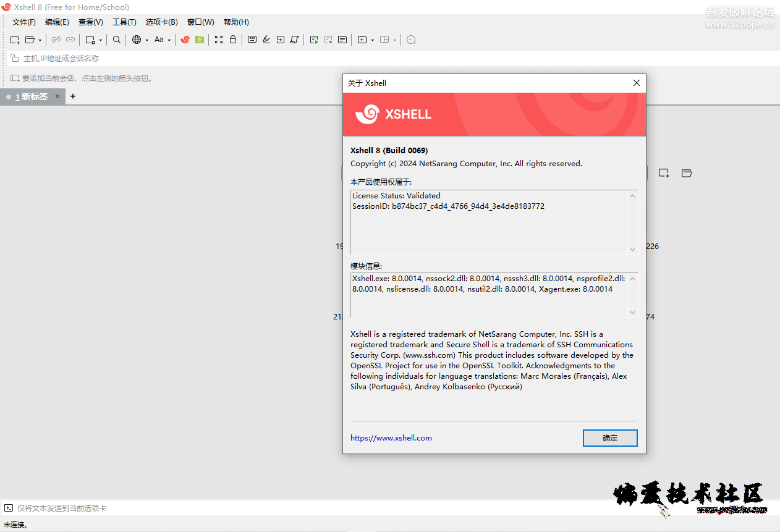Click down arrow of module info scrollbar

point(632,312)
